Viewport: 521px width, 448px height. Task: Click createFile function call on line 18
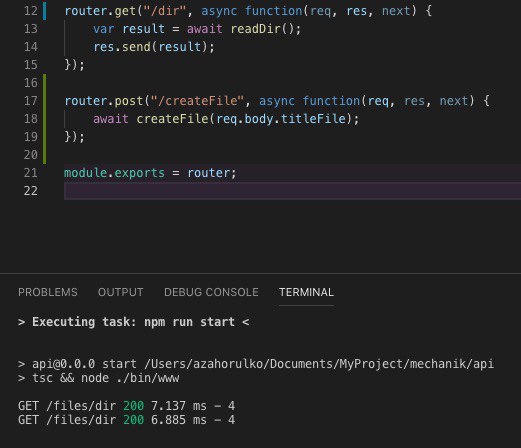[x=173, y=119]
